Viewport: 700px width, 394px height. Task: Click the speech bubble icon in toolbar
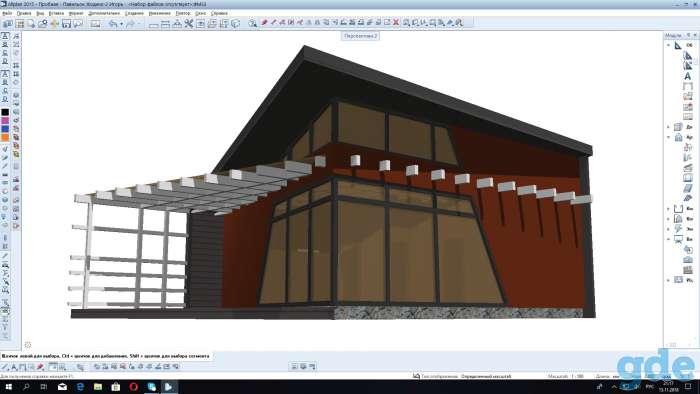tap(78, 24)
